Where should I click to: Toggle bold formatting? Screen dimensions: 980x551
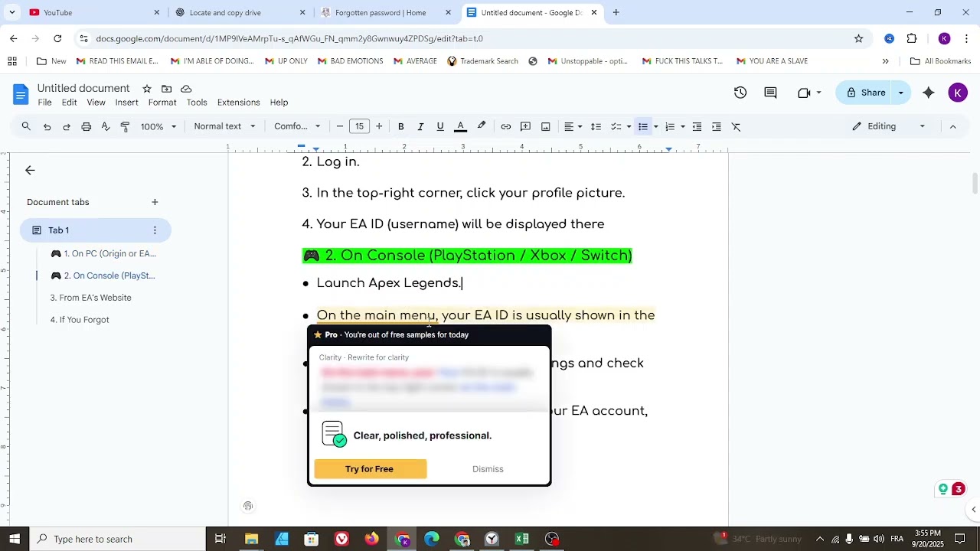tap(401, 126)
